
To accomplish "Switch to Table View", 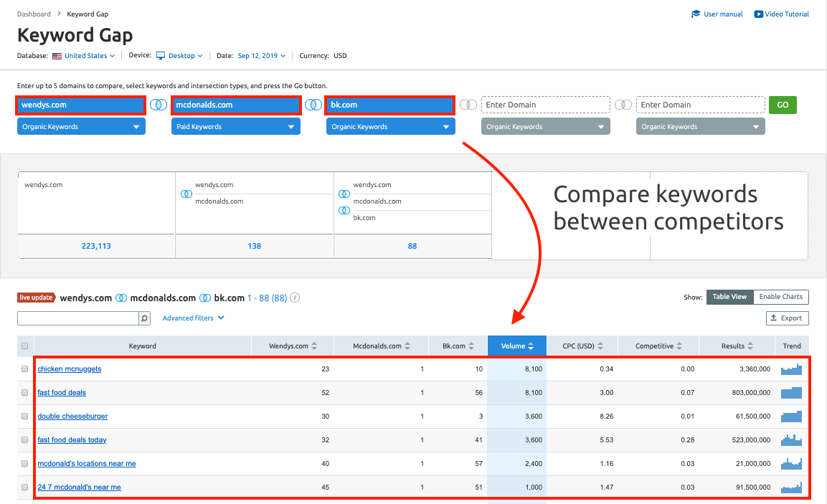I will click(730, 297).
